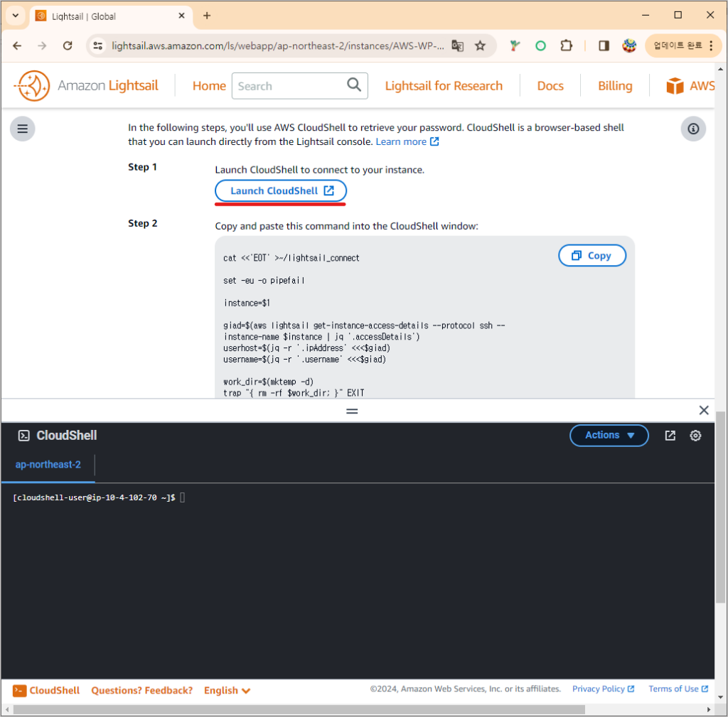Click the horizontal scrollbar left arrow

point(7,710)
